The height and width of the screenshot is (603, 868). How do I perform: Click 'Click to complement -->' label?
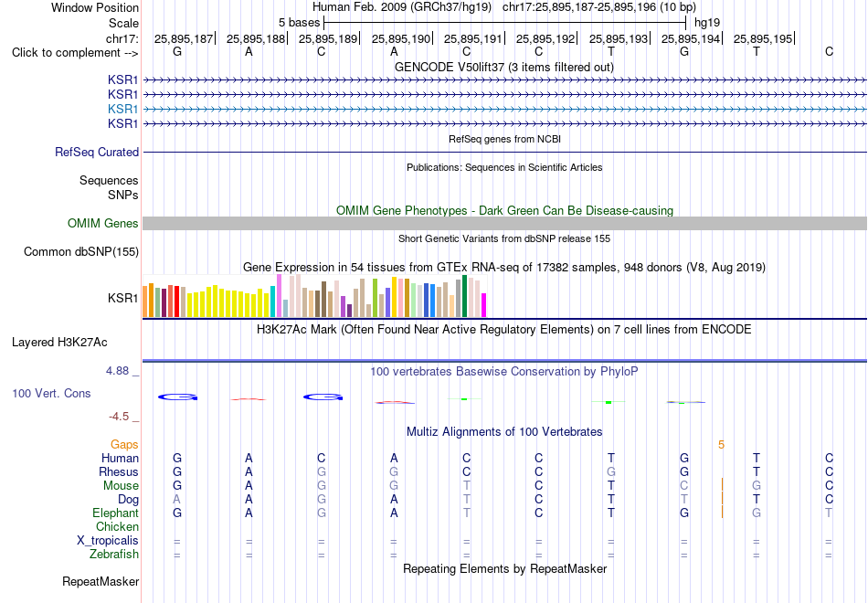point(75,53)
